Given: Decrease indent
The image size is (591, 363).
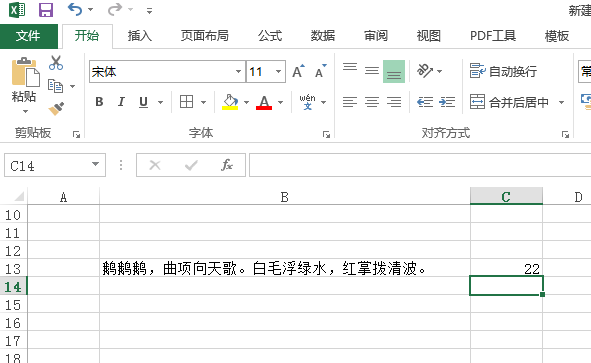Looking at the screenshot, I should [425, 102].
